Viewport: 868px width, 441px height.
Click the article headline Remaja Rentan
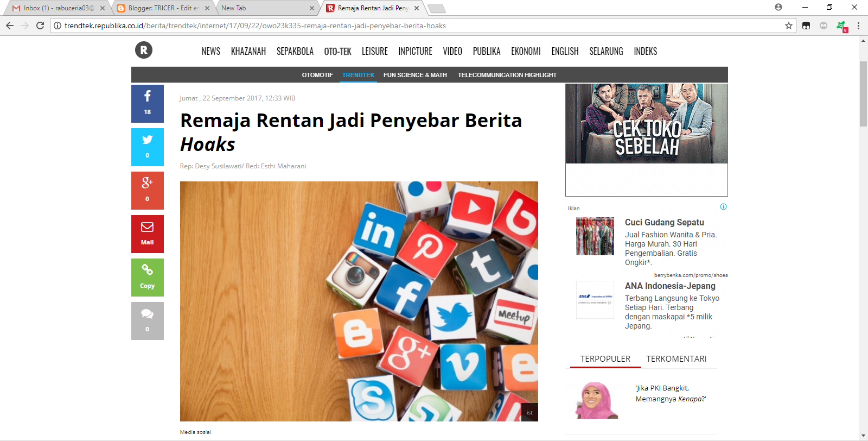(351, 133)
